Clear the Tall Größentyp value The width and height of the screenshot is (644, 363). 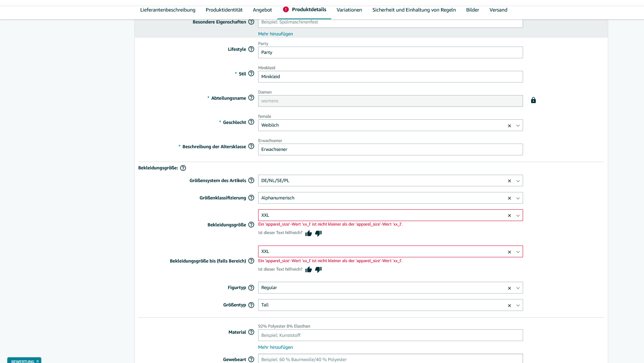509,306
